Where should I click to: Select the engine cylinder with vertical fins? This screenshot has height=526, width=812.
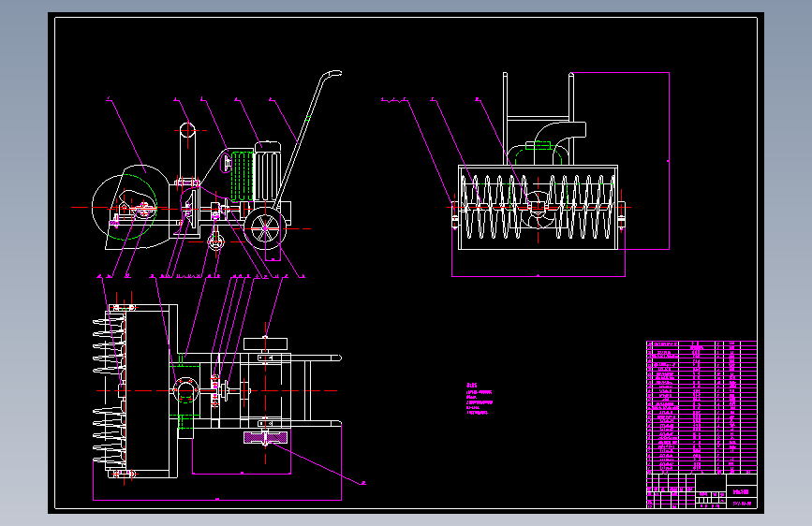[x=267, y=171]
